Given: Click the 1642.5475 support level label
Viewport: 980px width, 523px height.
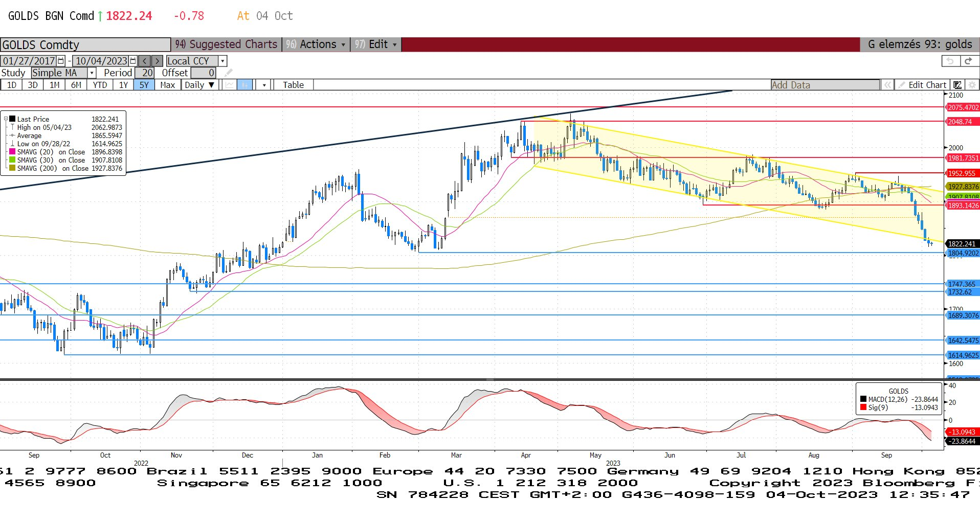Looking at the screenshot, I should (963, 340).
